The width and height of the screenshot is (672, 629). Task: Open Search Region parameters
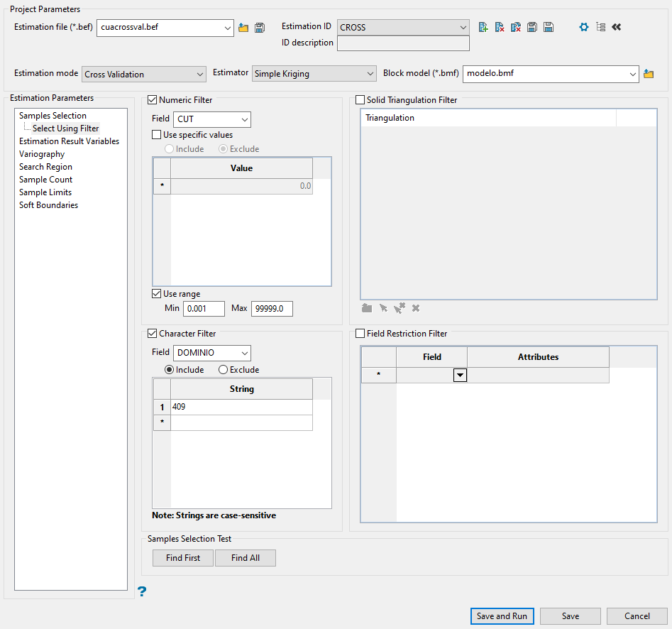coord(45,167)
